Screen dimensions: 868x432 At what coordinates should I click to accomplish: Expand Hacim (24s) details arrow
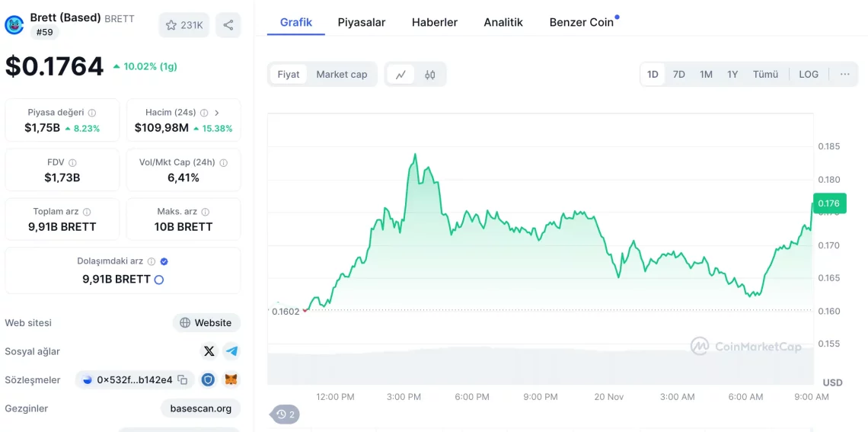point(217,113)
